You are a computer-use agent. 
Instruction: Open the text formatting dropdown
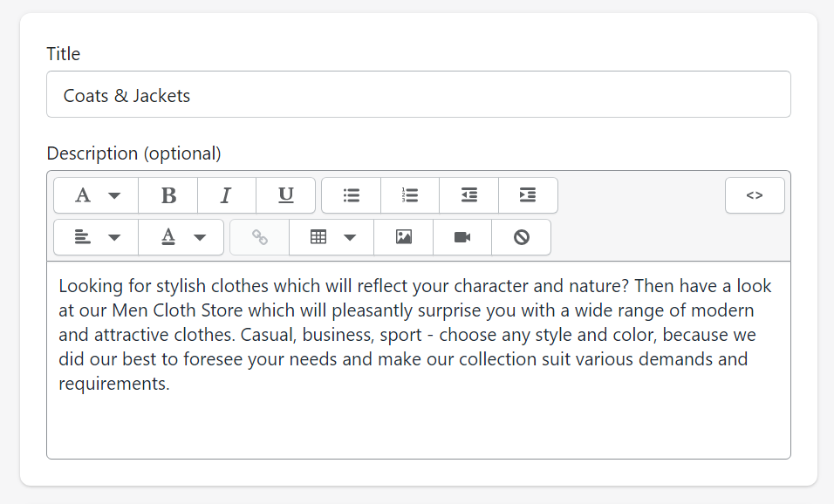[96, 195]
